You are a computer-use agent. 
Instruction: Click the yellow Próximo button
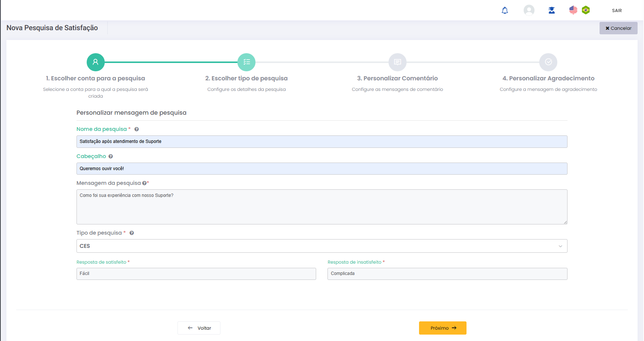(x=442, y=328)
